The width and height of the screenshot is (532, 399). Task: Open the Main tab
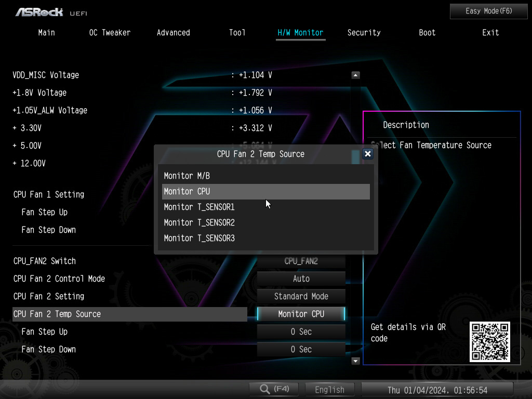coord(46,33)
